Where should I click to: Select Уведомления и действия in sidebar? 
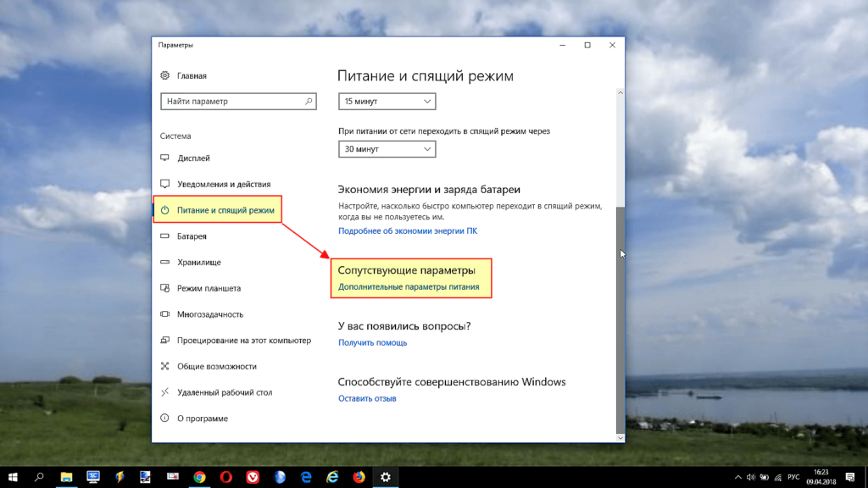(224, 184)
